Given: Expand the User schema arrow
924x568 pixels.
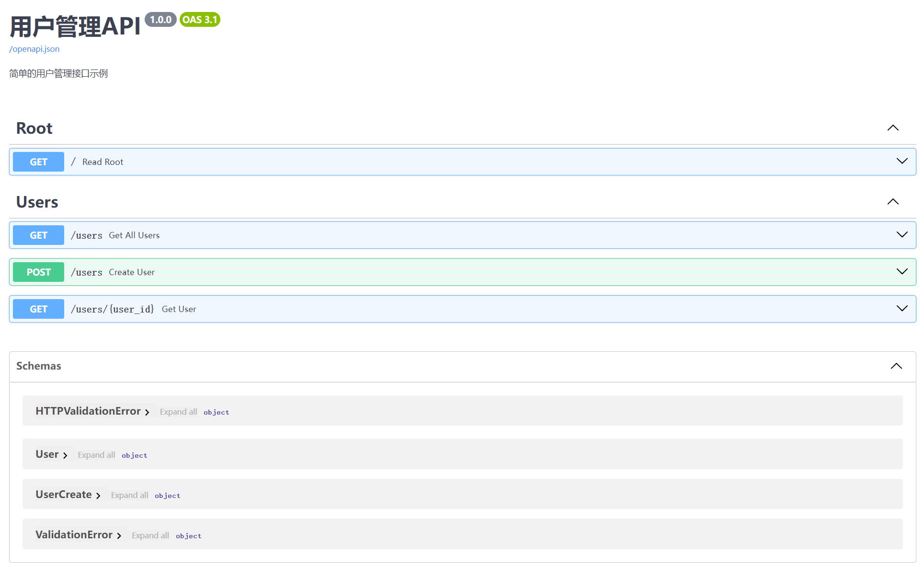Looking at the screenshot, I should coord(65,455).
